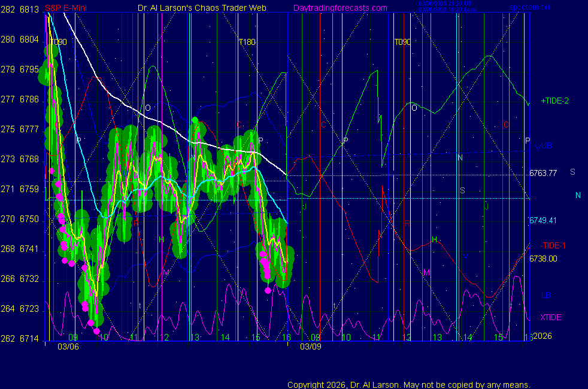This screenshot has width=588, height=389.
Task: Click the 2026 year label
Action: [542, 336]
